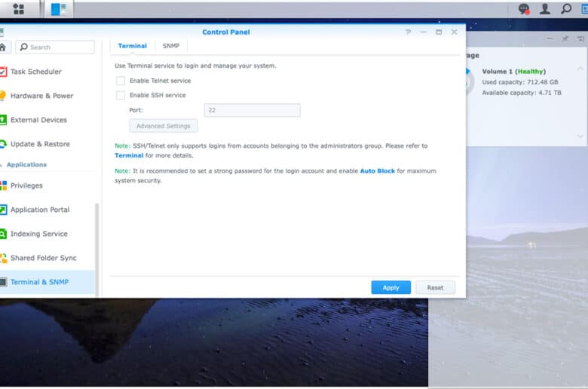Expand widget list with down chevron
This screenshot has height=389, width=588.
click(580, 136)
